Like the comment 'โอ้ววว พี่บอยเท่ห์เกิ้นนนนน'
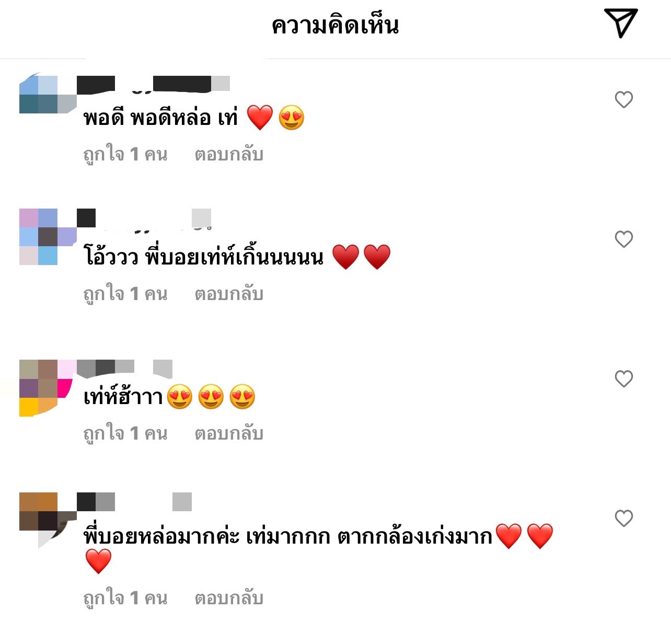671x644 pixels. click(x=623, y=239)
